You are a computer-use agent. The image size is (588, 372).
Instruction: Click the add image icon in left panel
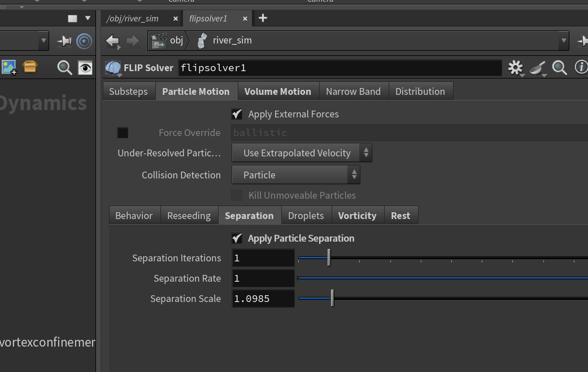tap(9, 67)
